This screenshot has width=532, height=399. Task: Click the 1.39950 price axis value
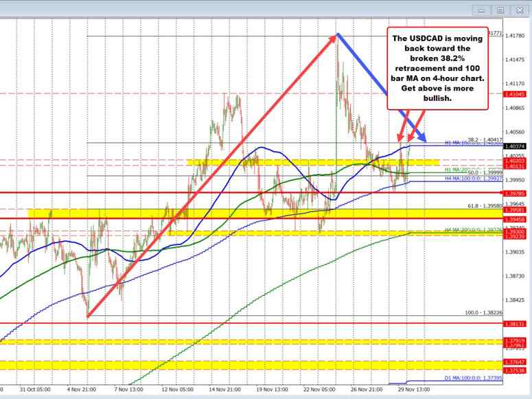coord(515,180)
